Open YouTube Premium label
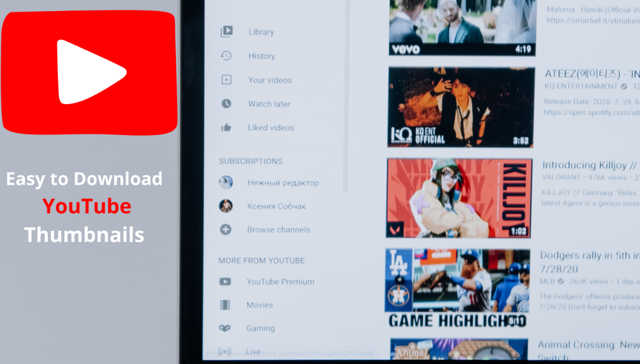The image size is (640, 364). (280, 282)
